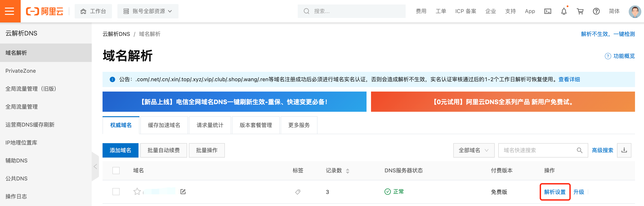Switch to 更多服务 tab
This screenshot has width=644, height=206.
click(x=299, y=125)
